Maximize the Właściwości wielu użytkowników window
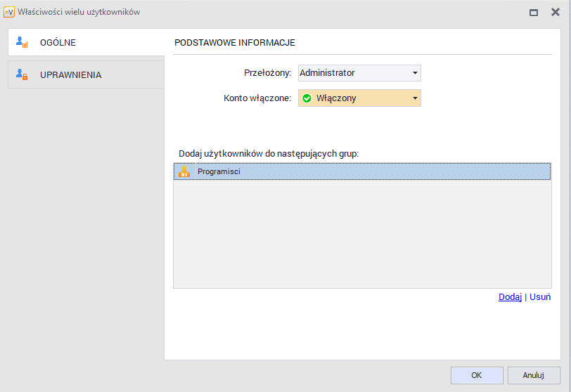Screen dimensions: 571x392 pyautogui.click(x=534, y=12)
